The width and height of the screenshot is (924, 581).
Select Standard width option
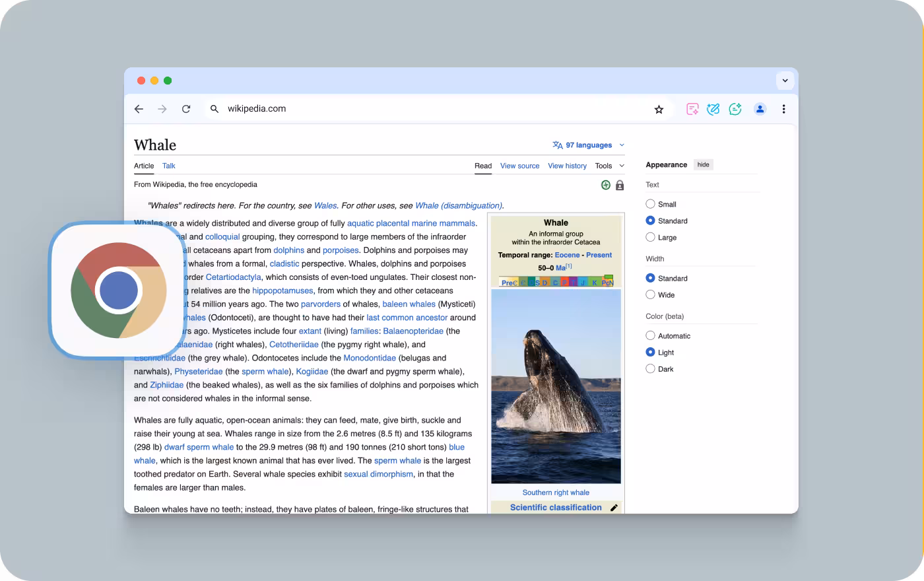[650, 278]
